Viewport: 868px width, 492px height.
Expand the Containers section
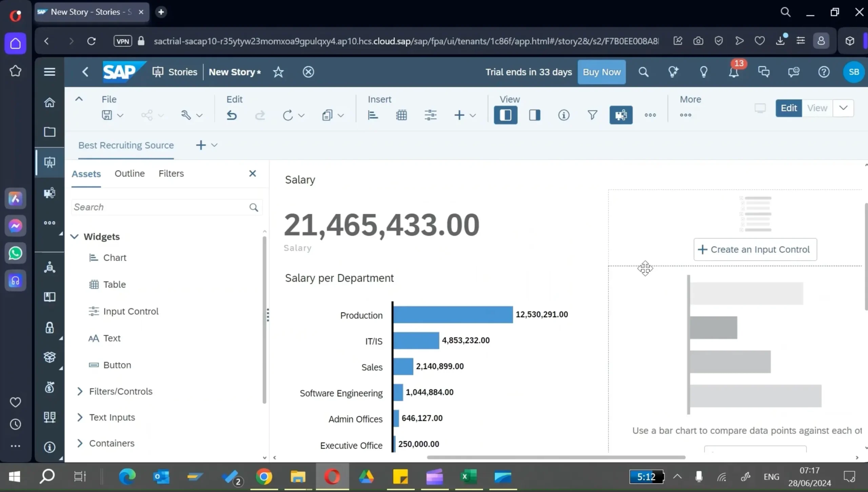point(80,443)
